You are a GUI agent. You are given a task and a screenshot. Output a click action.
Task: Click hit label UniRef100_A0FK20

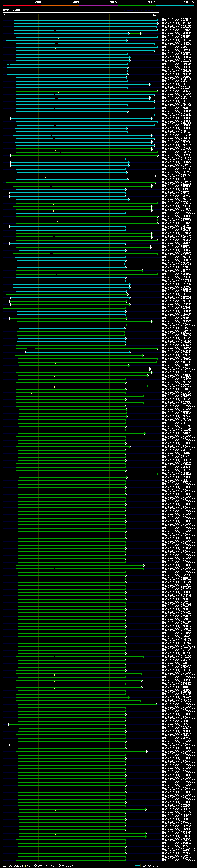pos(177,321)
